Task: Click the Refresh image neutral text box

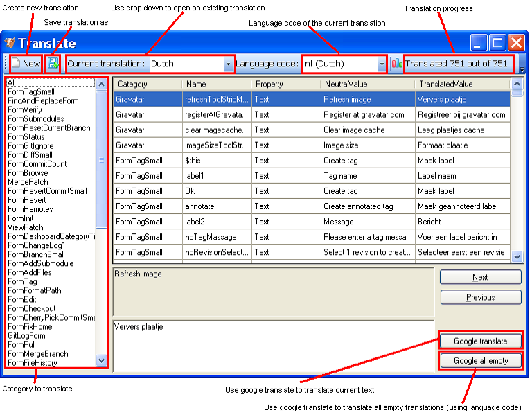Action: 274,292
